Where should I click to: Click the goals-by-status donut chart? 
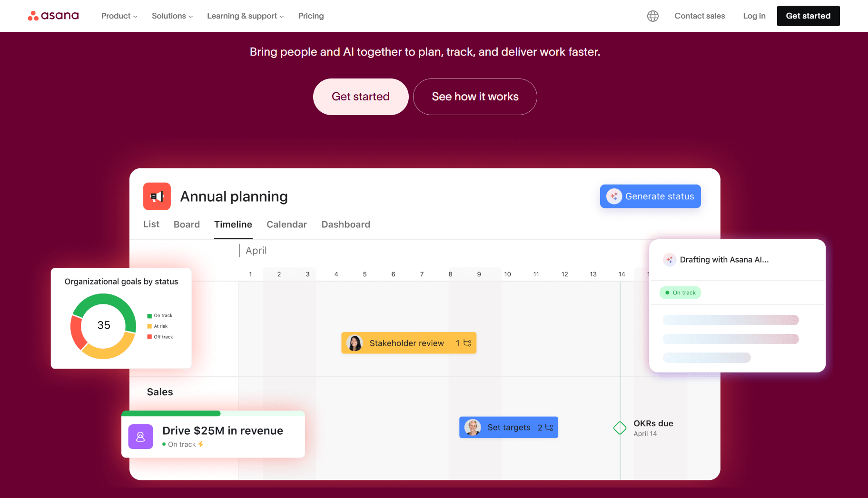pos(103,326)
